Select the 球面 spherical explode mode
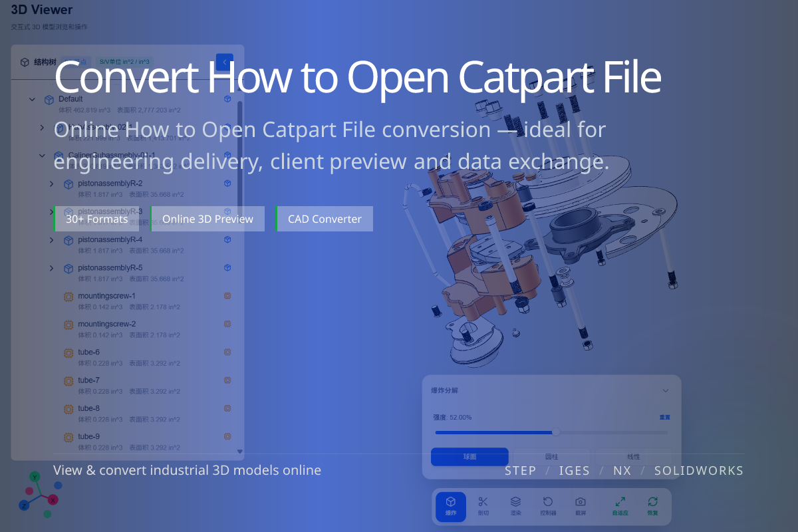 click(469, 457)
